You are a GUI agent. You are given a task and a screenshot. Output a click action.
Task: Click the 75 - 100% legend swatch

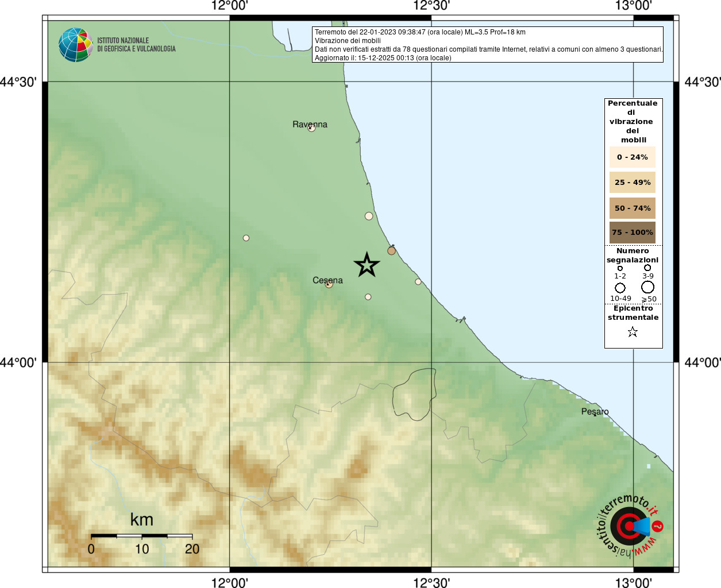633,233
